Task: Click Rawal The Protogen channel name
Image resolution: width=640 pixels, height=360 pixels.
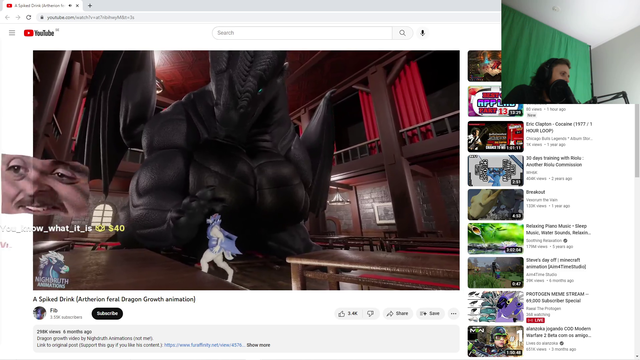Action: 543,309
